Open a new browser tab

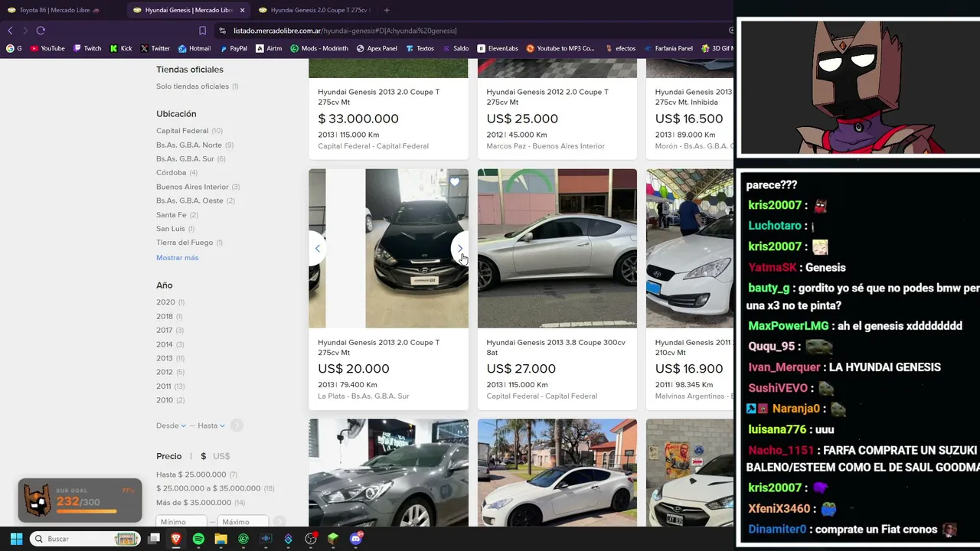click(387, 10)
